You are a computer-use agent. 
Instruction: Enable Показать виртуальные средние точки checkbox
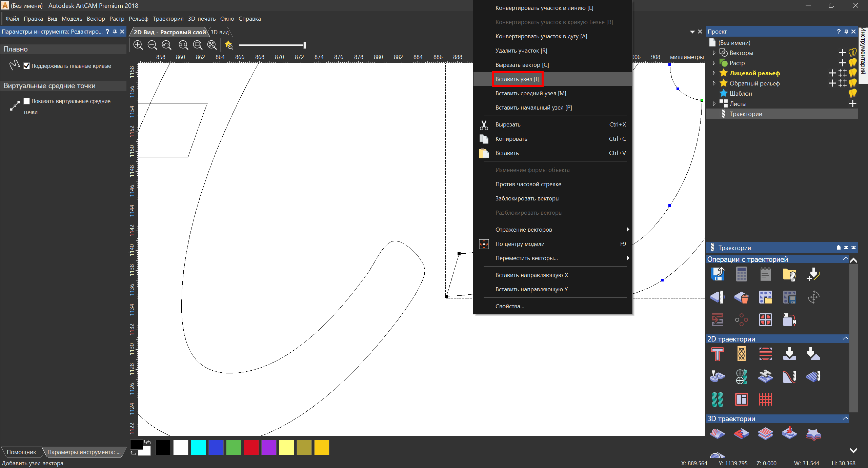[27, 101]
